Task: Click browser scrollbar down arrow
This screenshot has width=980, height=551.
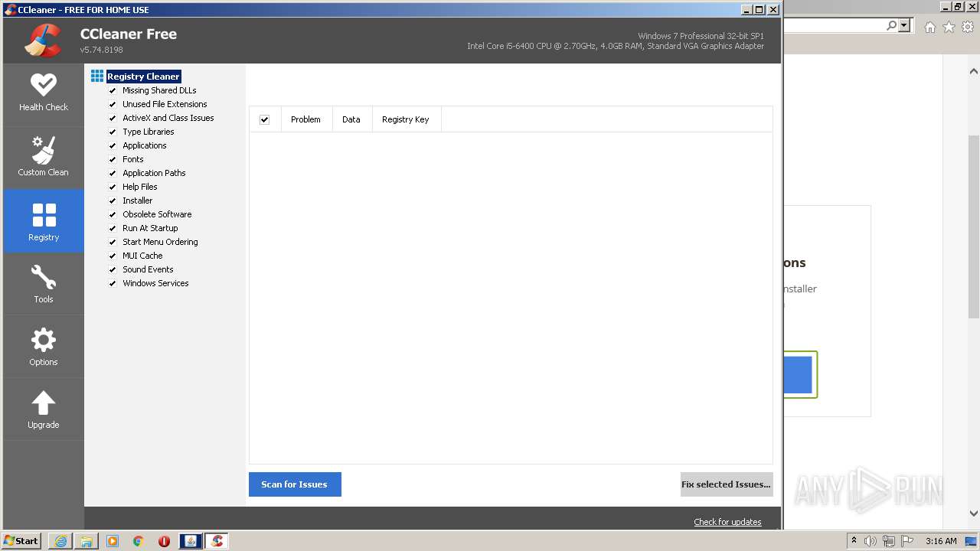Action: (974, 514)
